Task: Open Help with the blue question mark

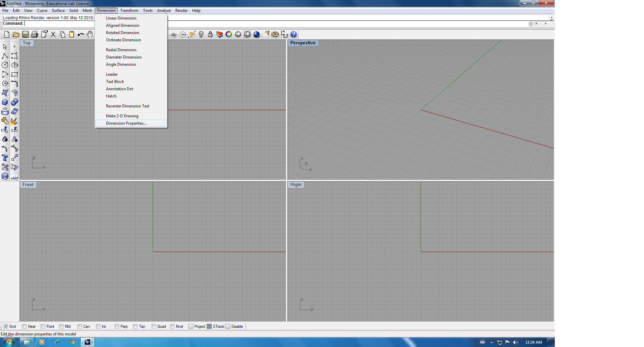Action: click(294, 34)
